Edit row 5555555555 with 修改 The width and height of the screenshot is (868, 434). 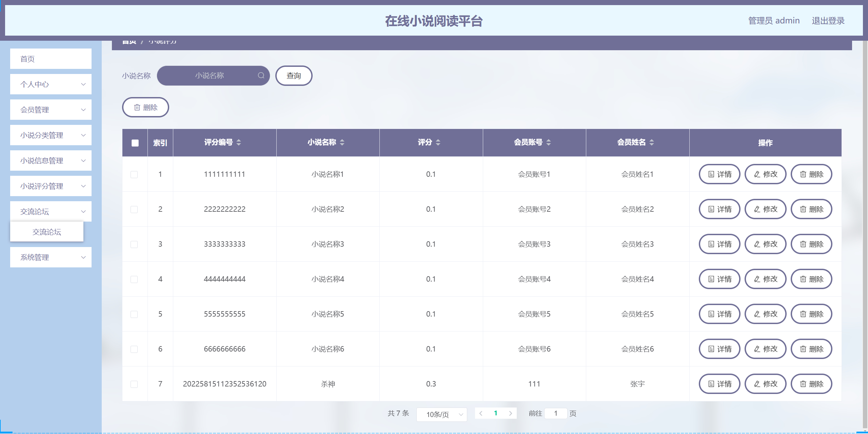(x=766, y=314)
